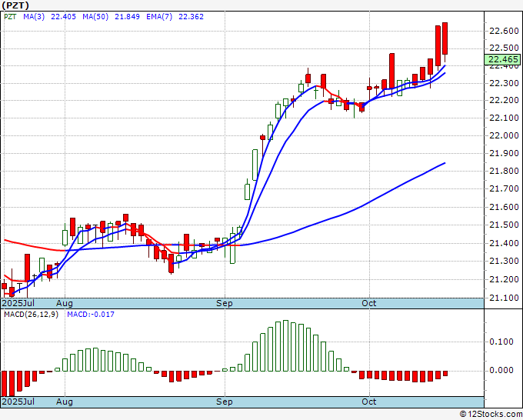This screenshot has width=523, height=420.
Task: Click the PZT ticker title
Action: (15, 5)
